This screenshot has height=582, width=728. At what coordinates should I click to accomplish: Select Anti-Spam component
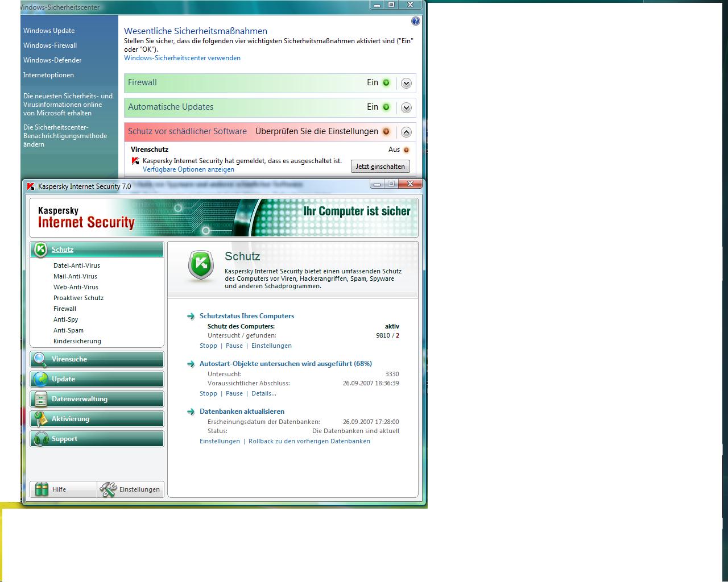click(68, 330)
